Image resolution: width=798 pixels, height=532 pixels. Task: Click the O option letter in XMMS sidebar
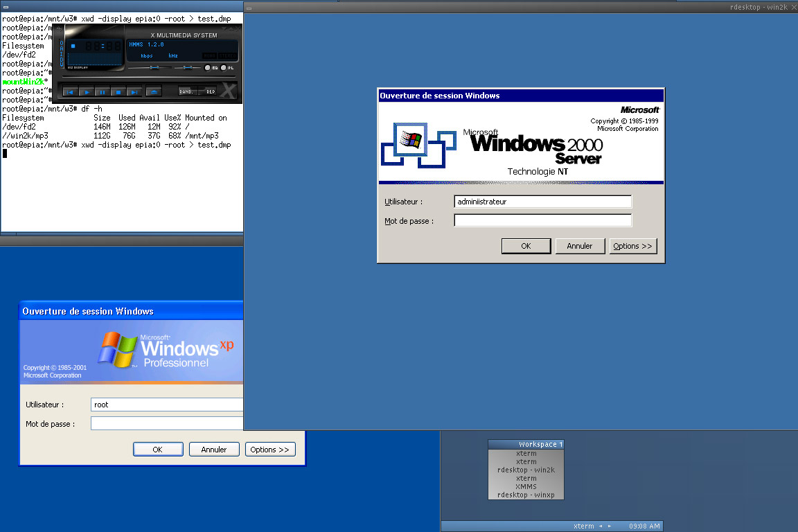[62, 43]
